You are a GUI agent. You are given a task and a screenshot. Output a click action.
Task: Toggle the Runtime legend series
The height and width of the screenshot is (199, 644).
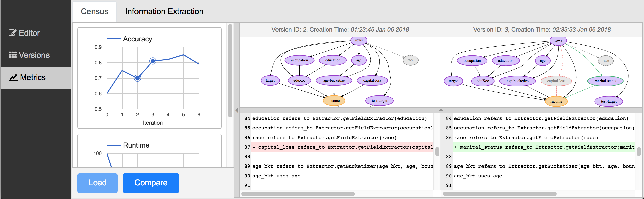click(128, 145)
